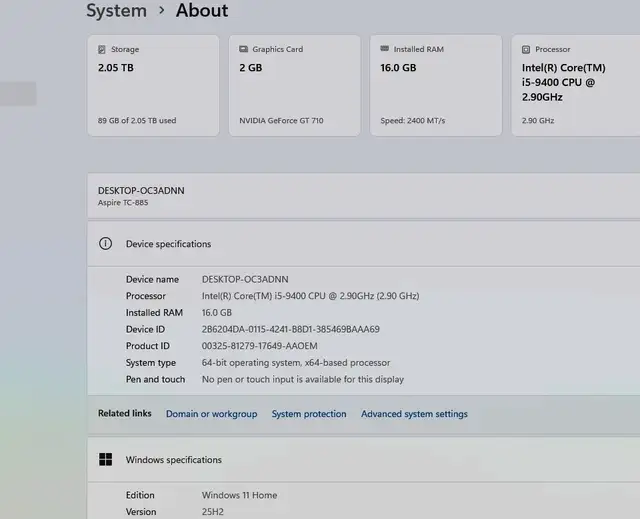
Task: Select the Aspire TC-885 model text
Action: pos(123,202)
